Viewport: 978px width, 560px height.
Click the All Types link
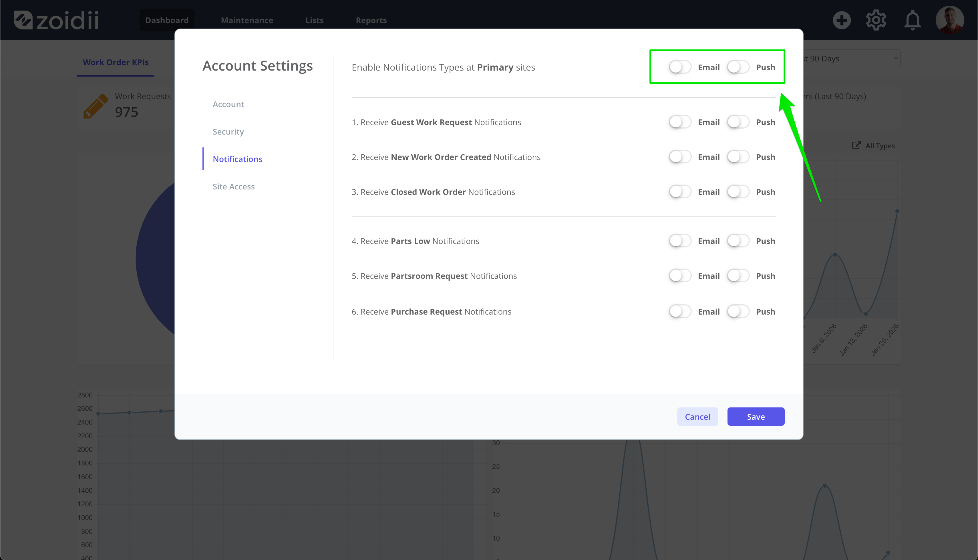click(x=880, y=146)
